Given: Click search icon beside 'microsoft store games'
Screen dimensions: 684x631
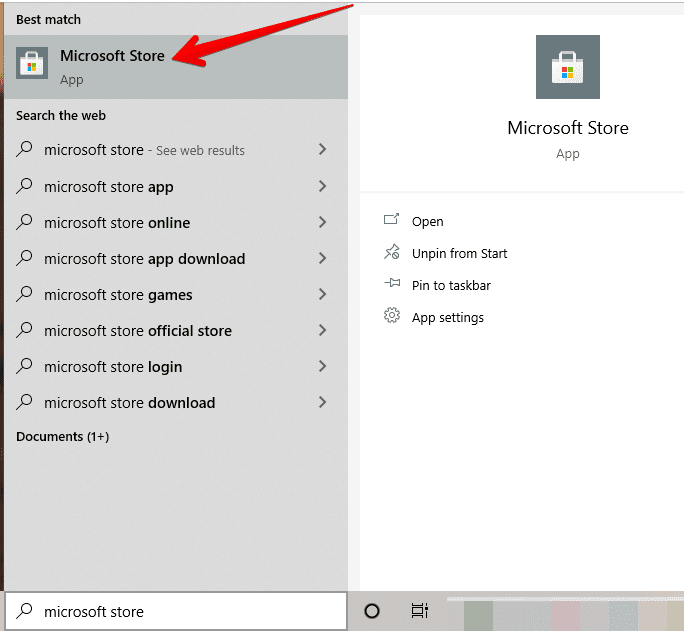Looking at the screenshot, I should click(x=24, y=294).
